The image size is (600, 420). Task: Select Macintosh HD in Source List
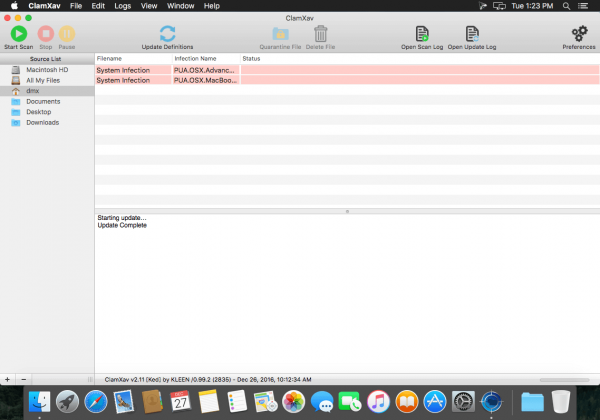point(47,70)
